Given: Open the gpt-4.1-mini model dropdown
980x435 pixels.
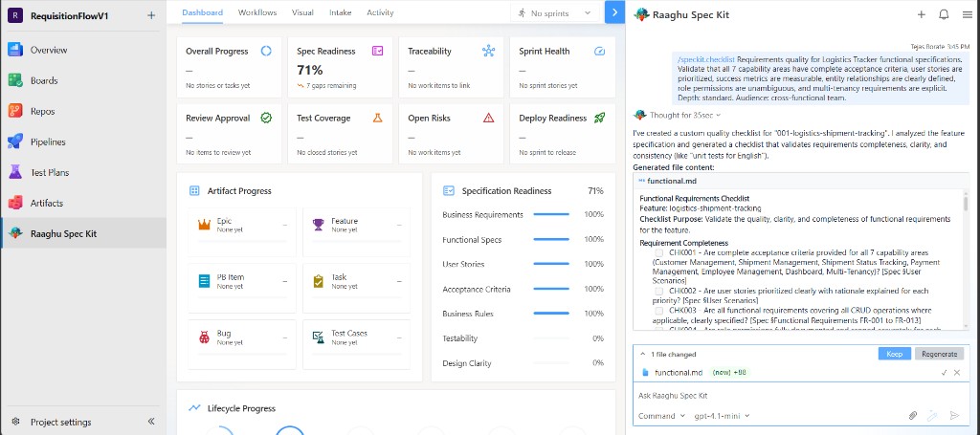Looking at the screenshot, I should (x=722, y=416).
